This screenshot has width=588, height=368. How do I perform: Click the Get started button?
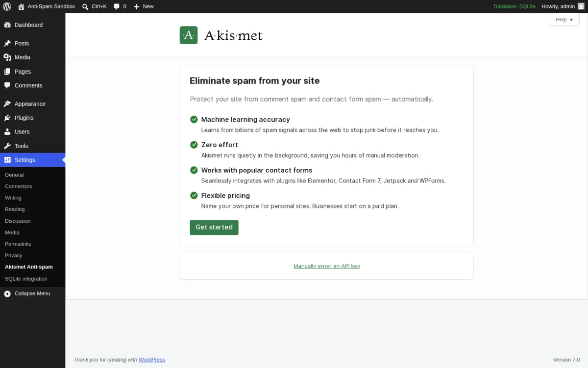(x=214, y=227)
